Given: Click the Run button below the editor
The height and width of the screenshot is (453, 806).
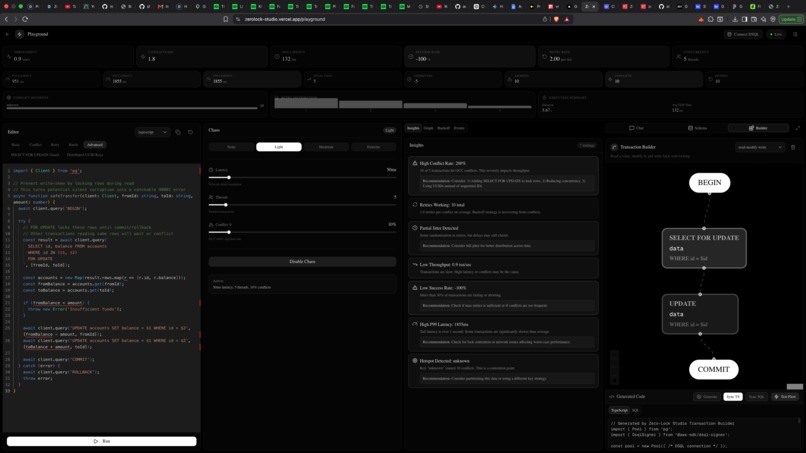Looking at the screenshot, I should coord(102,441).
